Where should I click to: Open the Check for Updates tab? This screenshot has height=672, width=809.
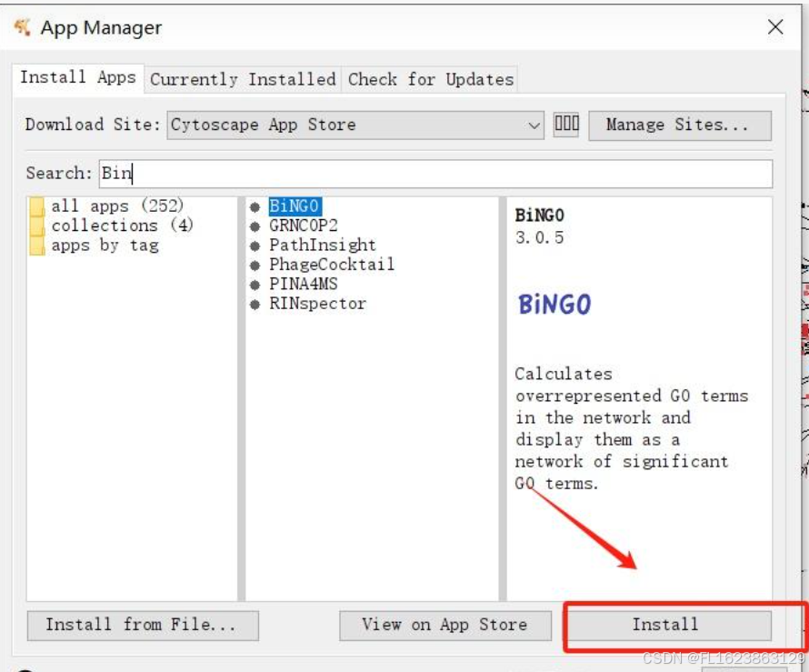click(430, 79)
